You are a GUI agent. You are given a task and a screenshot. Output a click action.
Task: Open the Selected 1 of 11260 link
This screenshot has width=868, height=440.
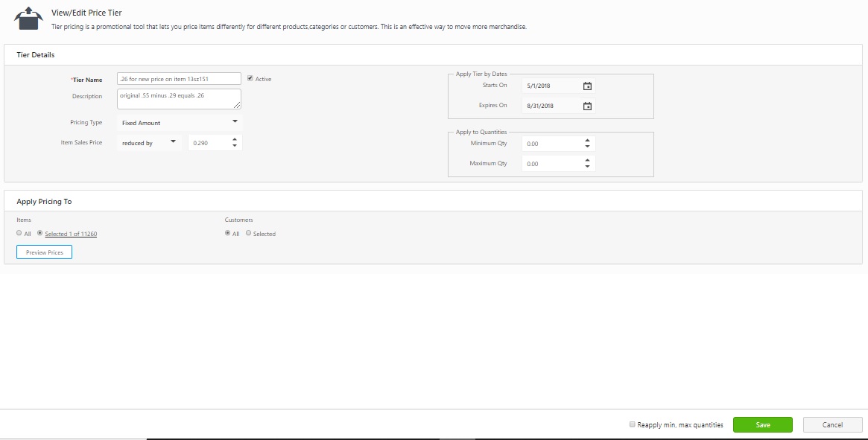pos(71,234)
